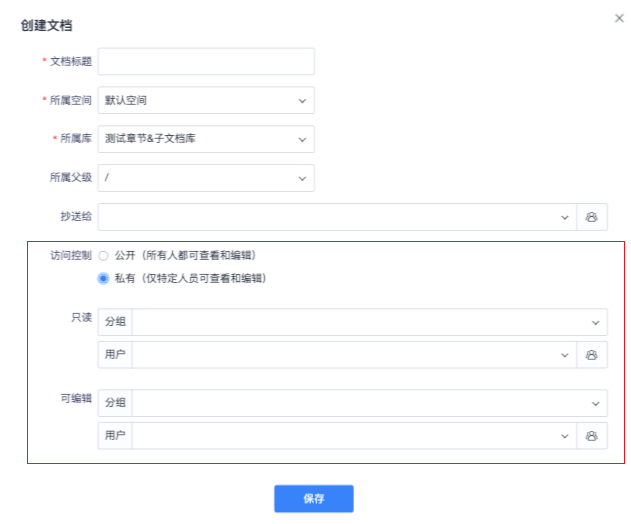
Task: Expand the 所属库 dropdown
Action: pos(206,139)
